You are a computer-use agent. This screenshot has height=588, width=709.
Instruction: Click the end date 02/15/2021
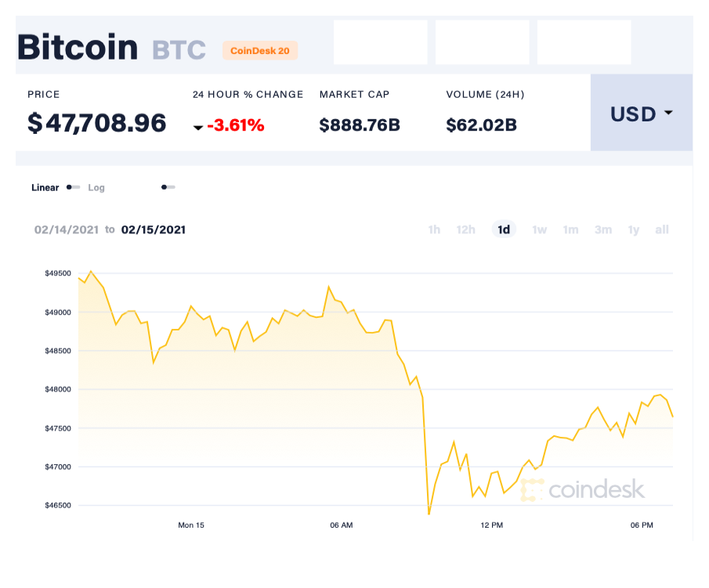coord(154,229)
